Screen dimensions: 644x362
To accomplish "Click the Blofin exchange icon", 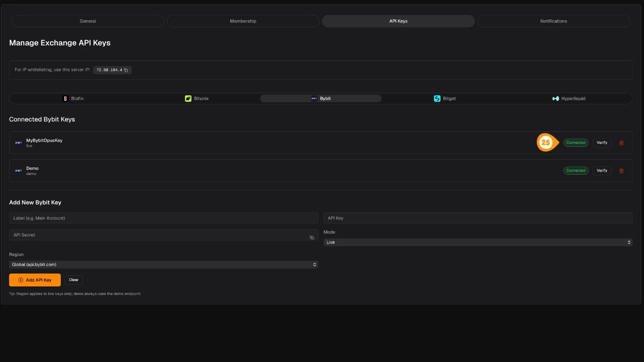I will (x=65, y=99).
